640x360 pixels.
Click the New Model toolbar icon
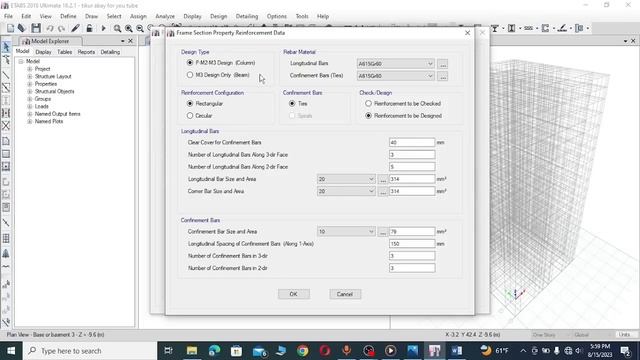10,28
